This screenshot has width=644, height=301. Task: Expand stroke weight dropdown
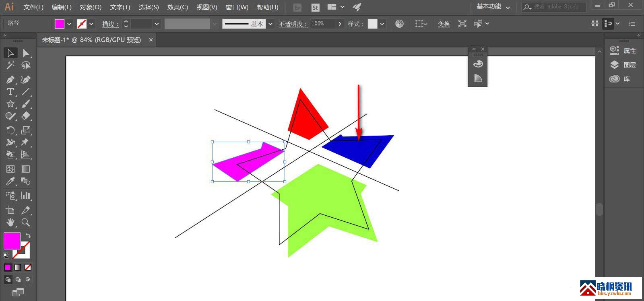(157, 24)
